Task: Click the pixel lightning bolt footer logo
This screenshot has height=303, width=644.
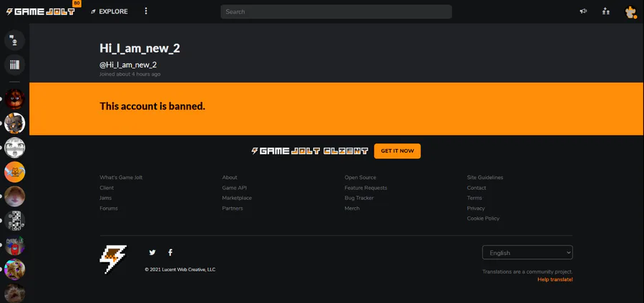Action: click(x=113, y=259)
